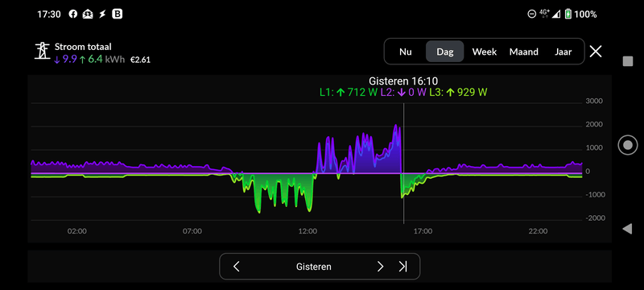
Task: Jump to the latest day icon
Action: coord(402,267)
